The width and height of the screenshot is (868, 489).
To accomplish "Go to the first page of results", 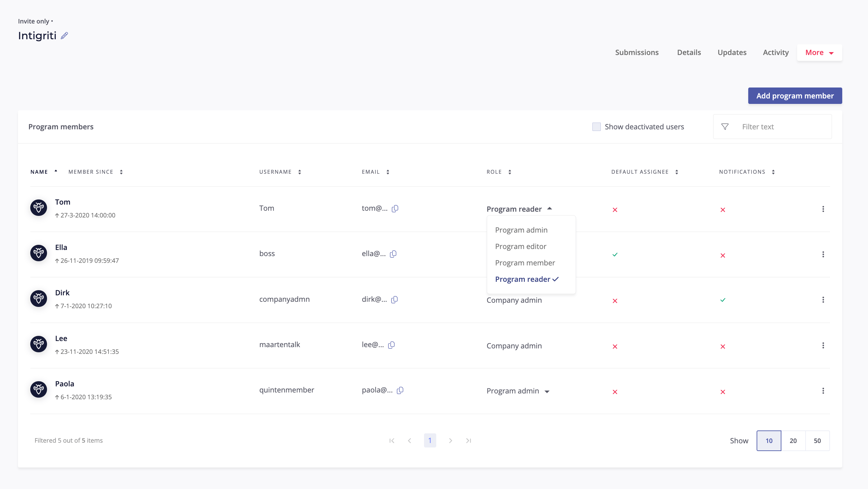I will tap(392, 440).
